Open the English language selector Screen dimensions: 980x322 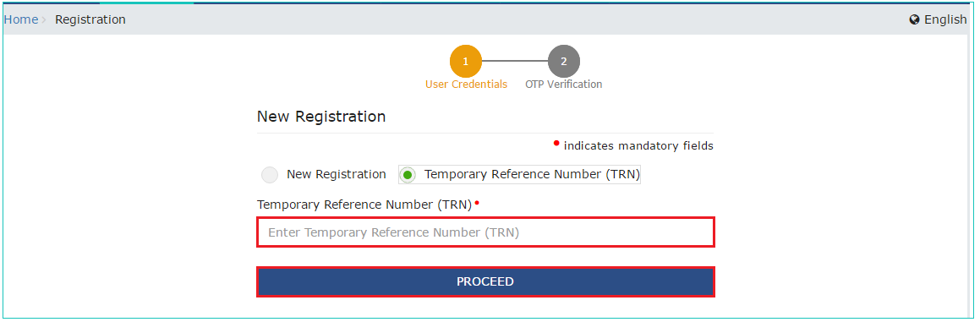(x=938, y=19)
